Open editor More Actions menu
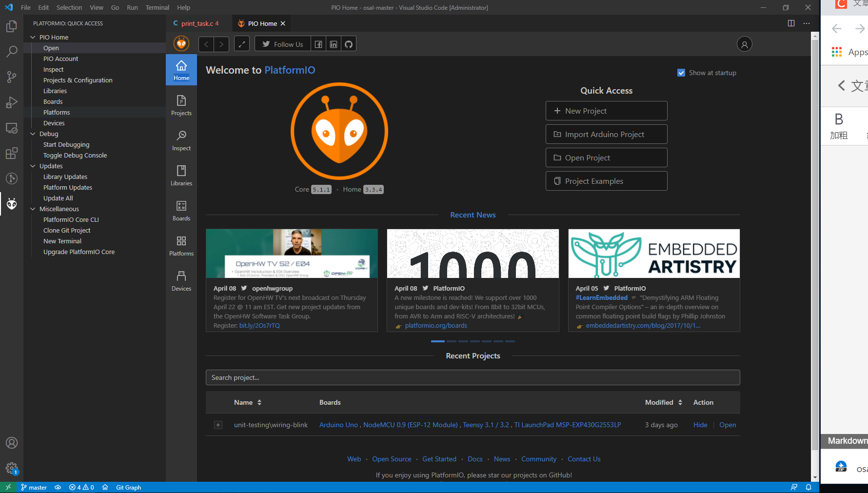 [807, 23]
